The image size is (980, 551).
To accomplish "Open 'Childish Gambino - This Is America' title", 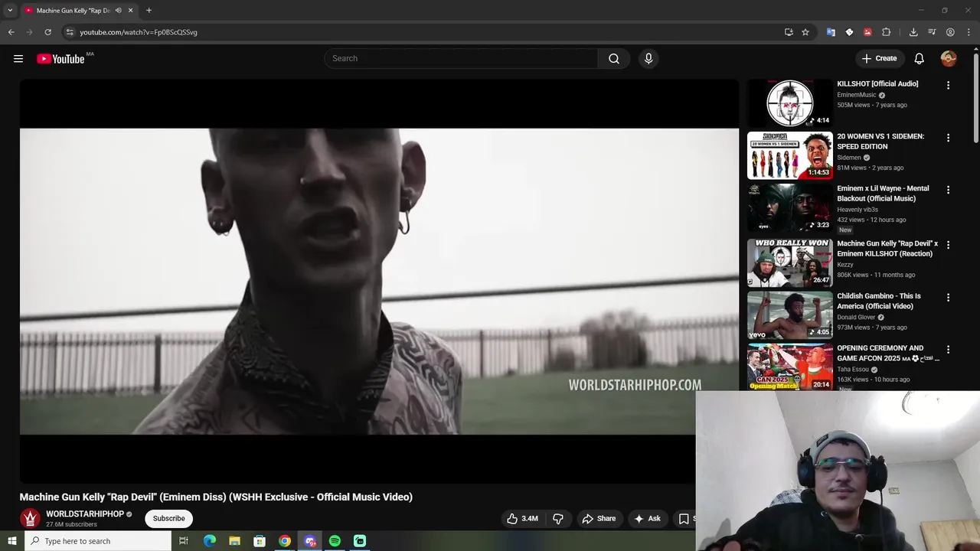I will coord(879,301).
